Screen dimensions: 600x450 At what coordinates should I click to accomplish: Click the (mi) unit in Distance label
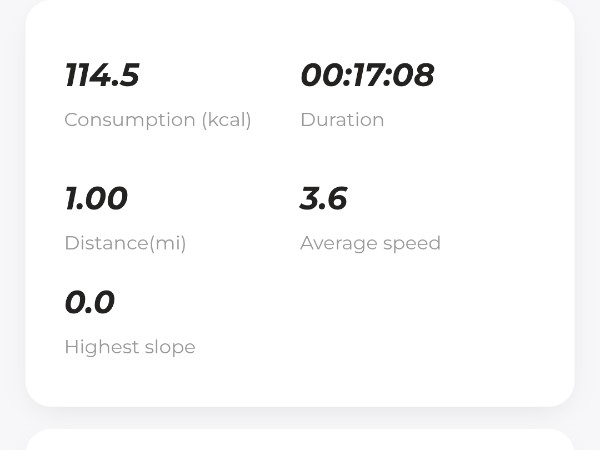(167, 243)
